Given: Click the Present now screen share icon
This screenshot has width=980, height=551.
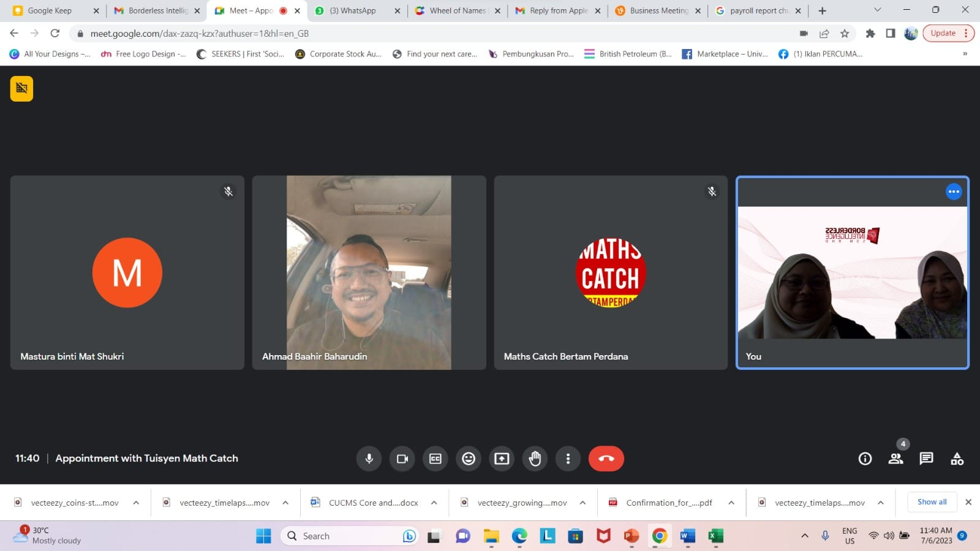Looking at the screenshot, I should click(x=502, y=459).
